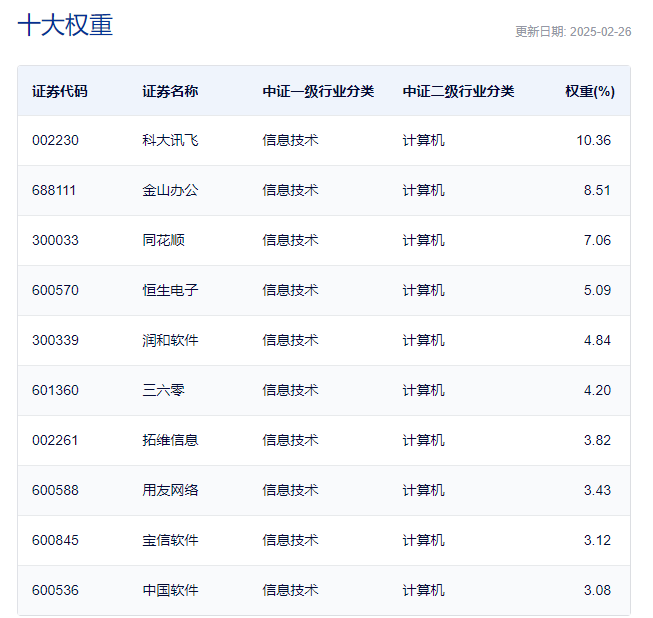Screen dimensions: 653x618
Task: Click 信息技术 in the 润和软件 row
Action: pos(290,340)
